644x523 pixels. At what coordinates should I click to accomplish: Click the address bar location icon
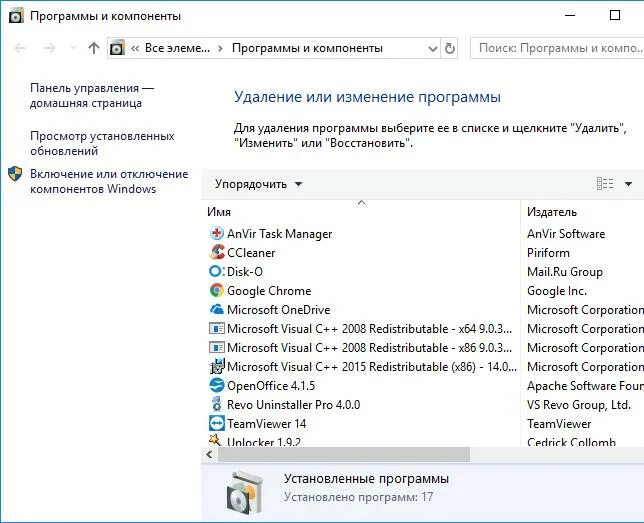point(117,48)
